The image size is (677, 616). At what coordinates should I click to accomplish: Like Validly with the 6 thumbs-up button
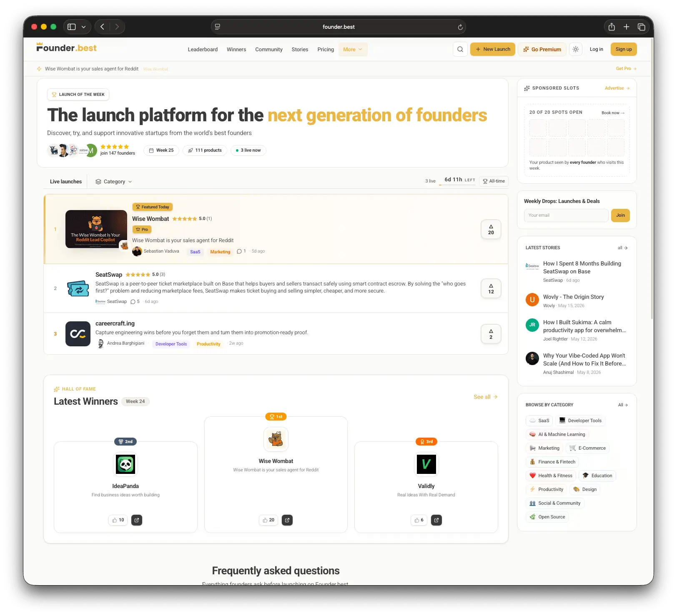[419, 520]
